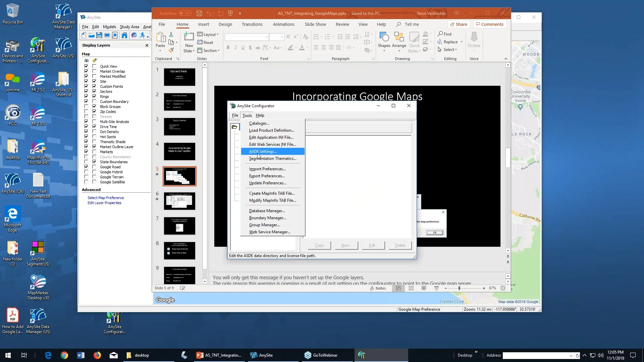The width and height of the screenshot is (644, 362).
Task: Open Help menu in AnySite Configurator
Action: point(260,115)
